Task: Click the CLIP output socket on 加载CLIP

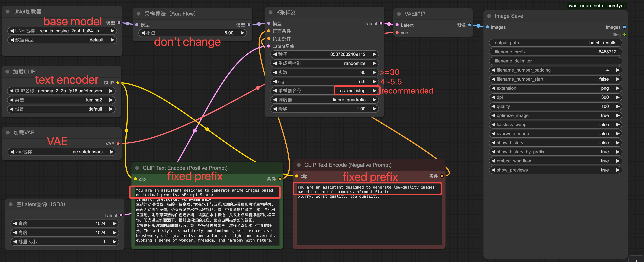Action: point(117,83)
